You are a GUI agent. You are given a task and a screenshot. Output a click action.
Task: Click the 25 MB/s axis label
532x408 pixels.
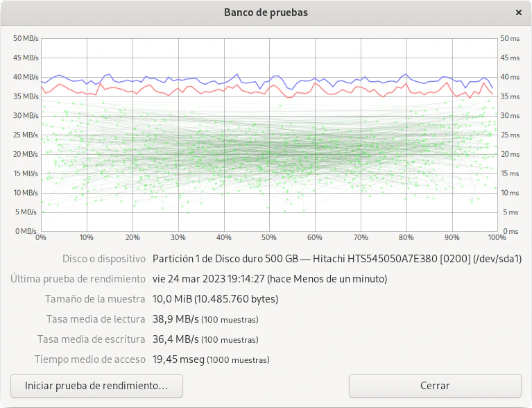(26, 135)
